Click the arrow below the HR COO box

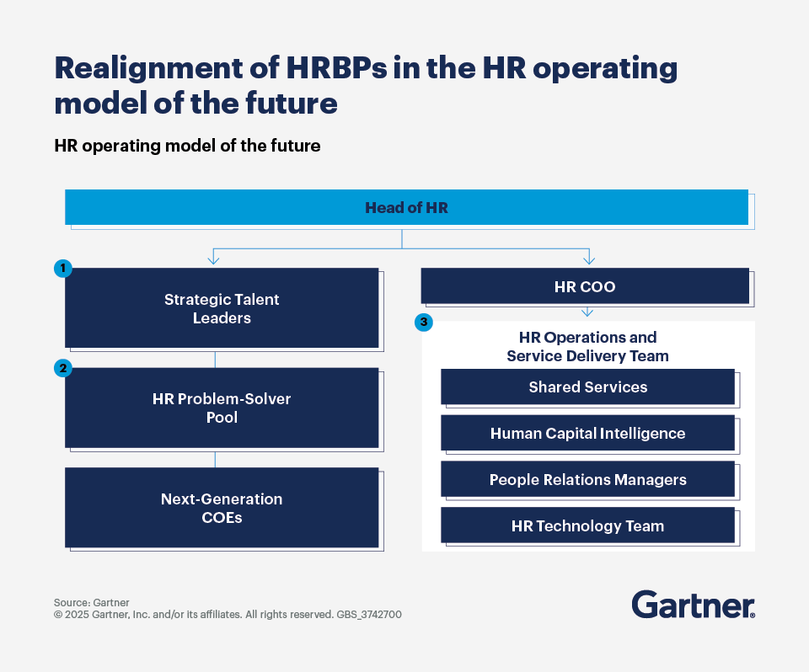[x=586, y=312]
